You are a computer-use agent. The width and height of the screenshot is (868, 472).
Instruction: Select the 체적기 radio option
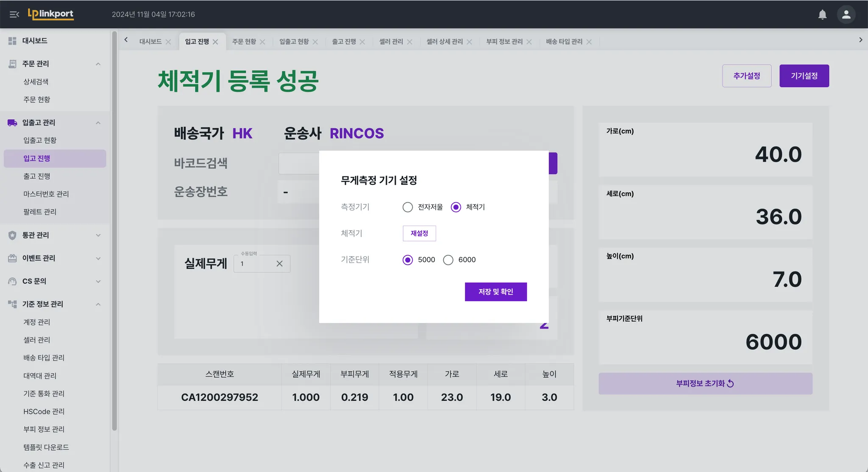pos(456,207)
